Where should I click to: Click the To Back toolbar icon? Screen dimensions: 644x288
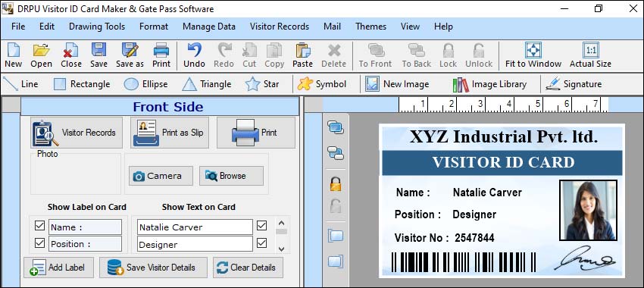(x=417, y=55)
